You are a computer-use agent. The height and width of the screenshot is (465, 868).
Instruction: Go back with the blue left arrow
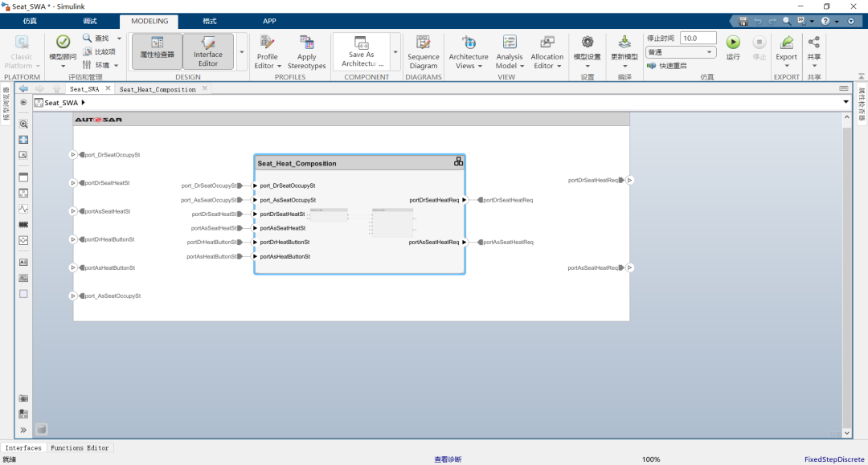tap(23, 88)
